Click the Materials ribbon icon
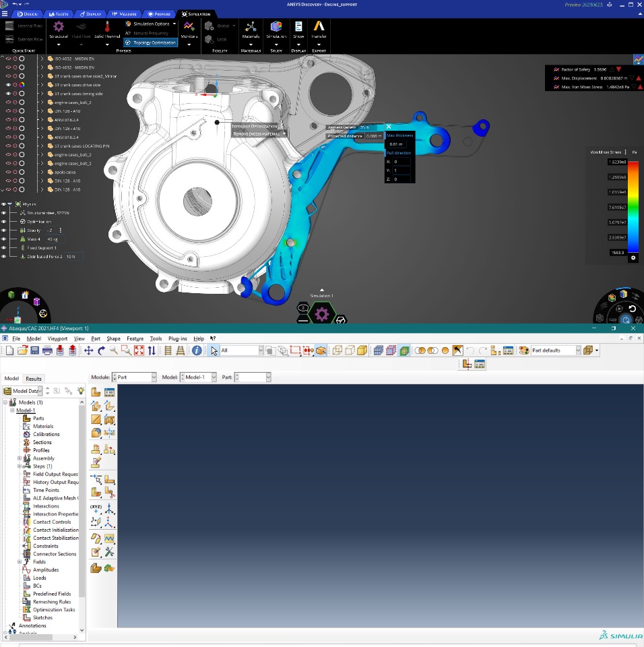Screen dimensions: 644x647 pos(251,27)
